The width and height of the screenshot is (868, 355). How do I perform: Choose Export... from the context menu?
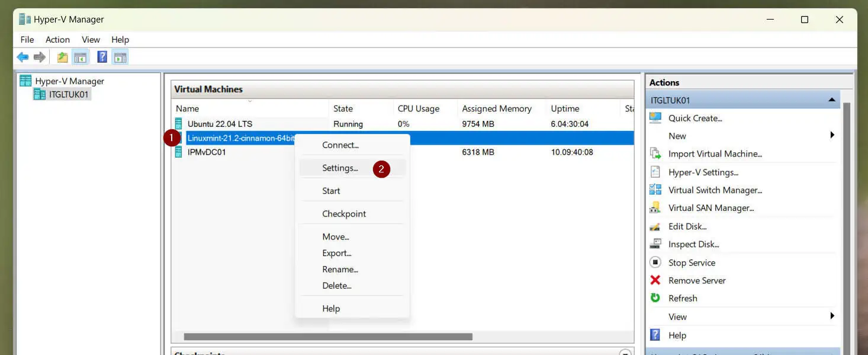(352, 253)
